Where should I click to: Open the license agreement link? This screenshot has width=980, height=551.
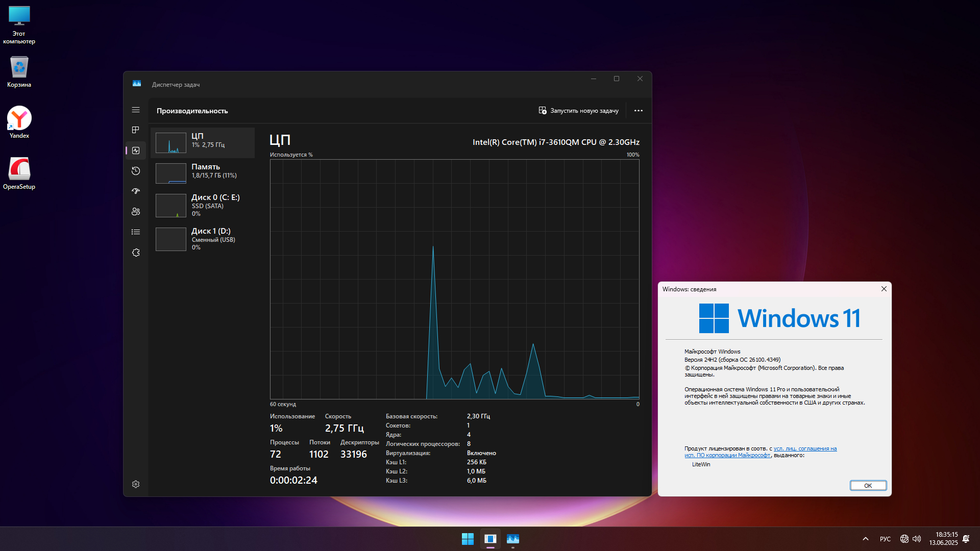click(x=804, y=449)
